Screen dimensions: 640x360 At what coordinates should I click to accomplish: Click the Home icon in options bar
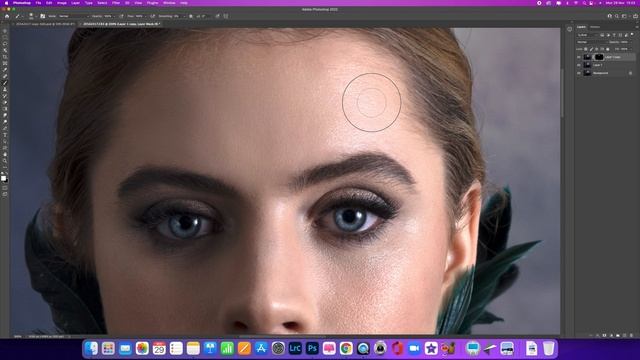[7, 16]
